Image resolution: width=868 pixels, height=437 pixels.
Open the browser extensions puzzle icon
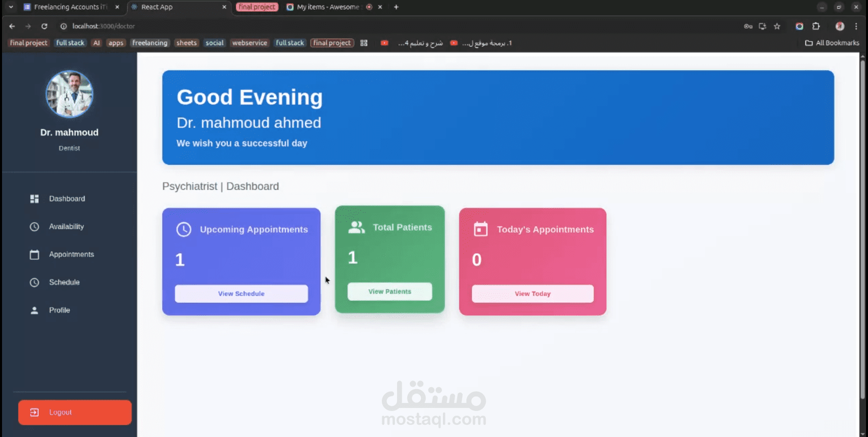point(816,26)
